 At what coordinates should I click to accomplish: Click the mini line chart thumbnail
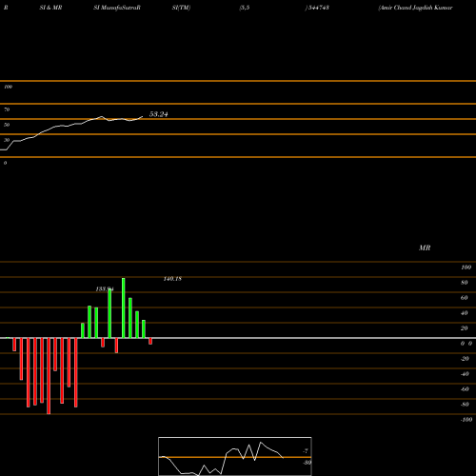pyautogui.click(x=235, y=456)
